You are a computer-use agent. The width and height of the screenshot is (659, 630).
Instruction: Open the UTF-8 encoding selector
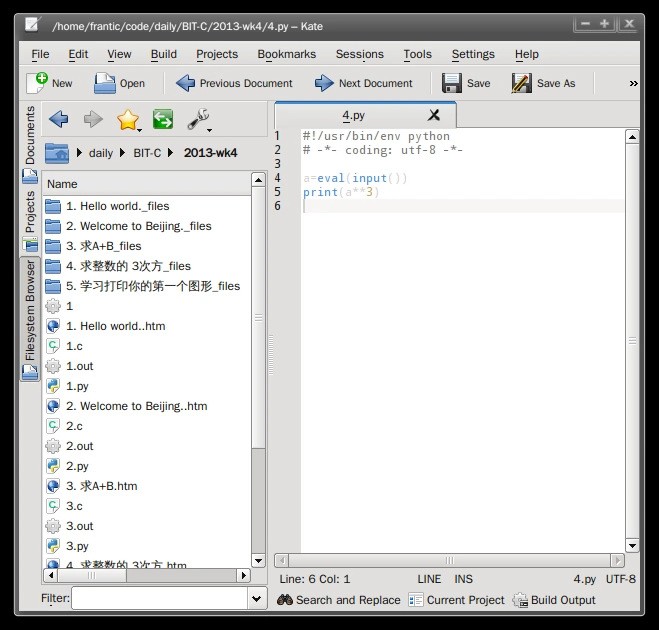[620, 579]
